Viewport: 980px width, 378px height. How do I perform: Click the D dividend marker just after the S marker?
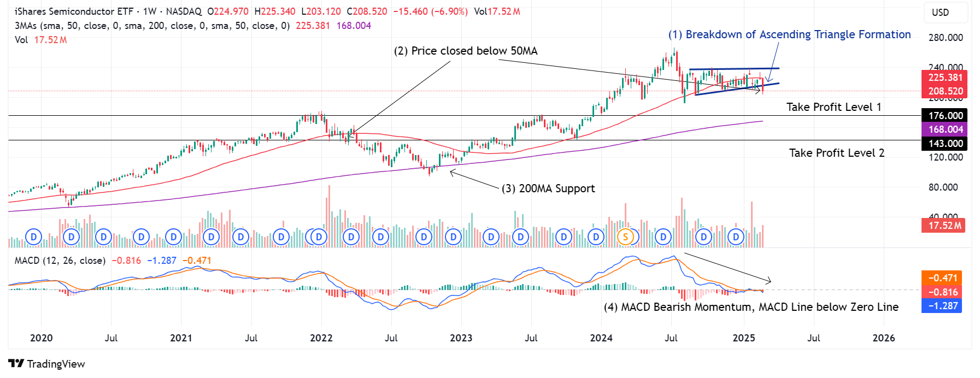[664, 237]
